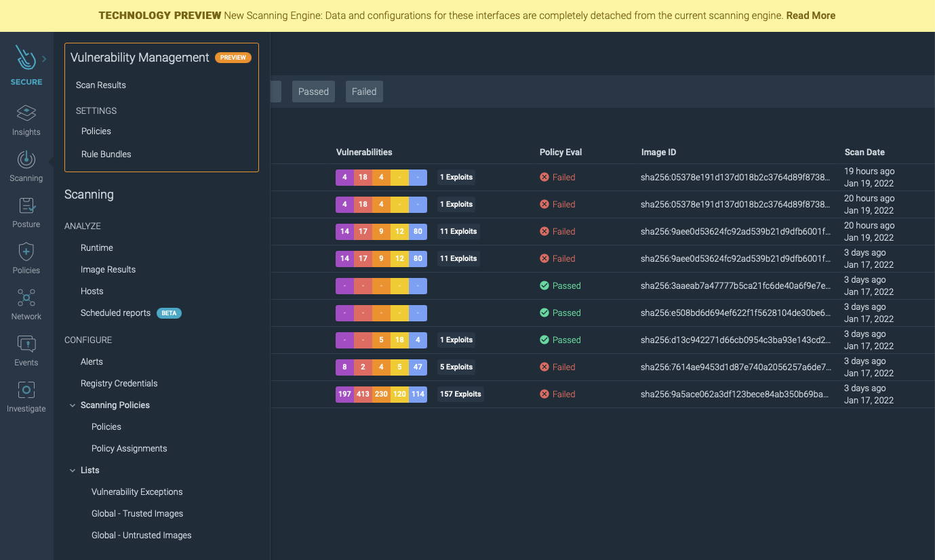
Task: Open the Insights section icon
Action: 26,113
